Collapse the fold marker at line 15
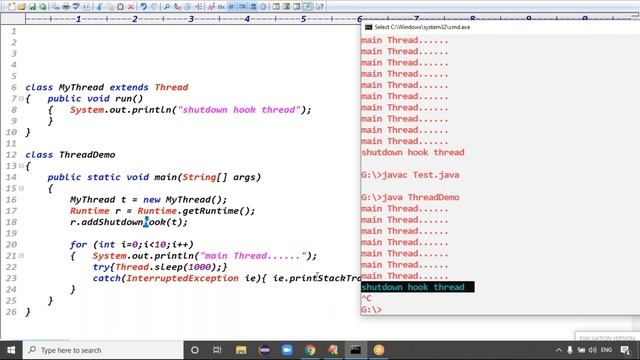 tap(21, 188)
